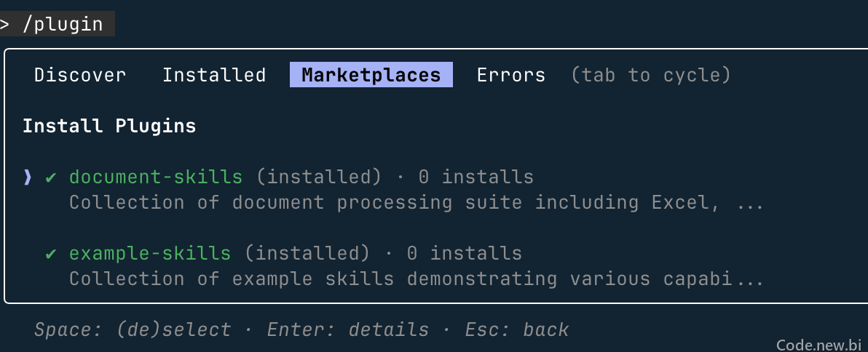Click the '(tab to cycle)' hint
The width and height of the screenshot is (868, 352).
(650, 75)
